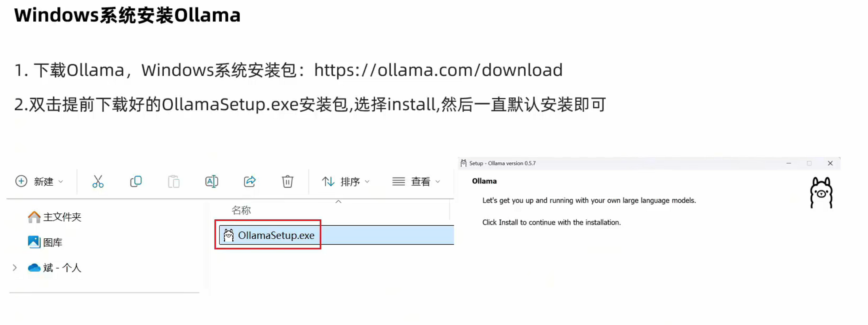
Task: Select the OllamaSetup.exe file row
Action: pos(336,235)
